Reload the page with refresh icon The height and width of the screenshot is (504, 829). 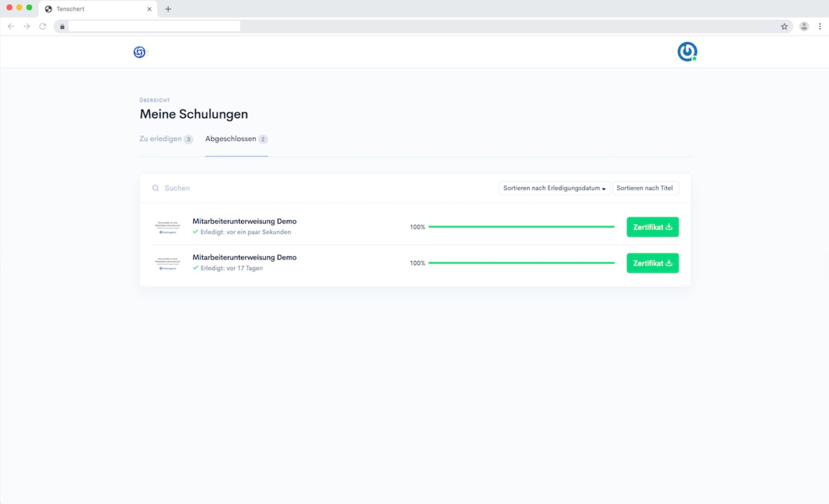click(x=43, y=26)
